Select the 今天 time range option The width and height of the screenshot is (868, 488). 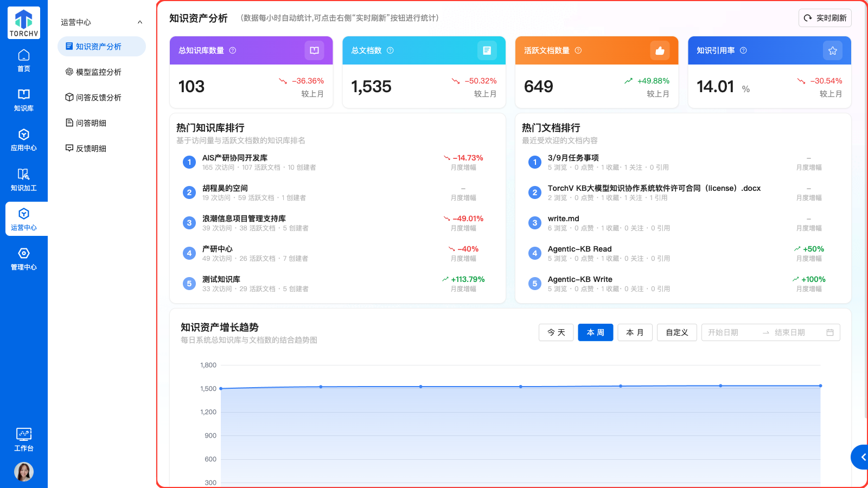(x=556, y=332)
